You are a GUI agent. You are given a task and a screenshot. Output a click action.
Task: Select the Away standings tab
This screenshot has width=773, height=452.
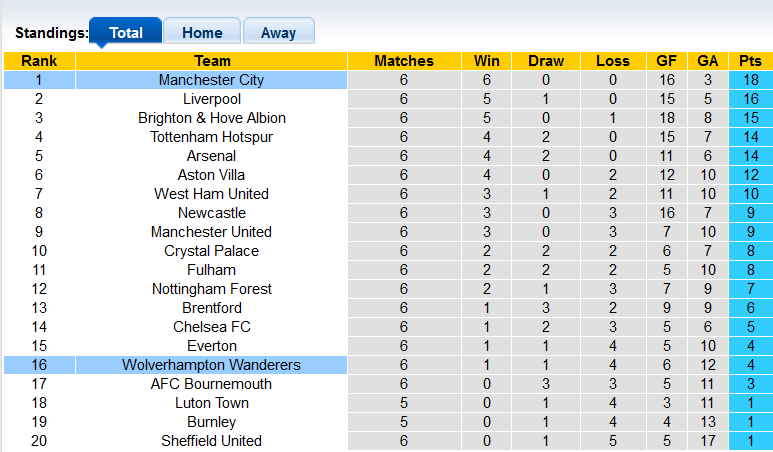(x=278, y=32)
